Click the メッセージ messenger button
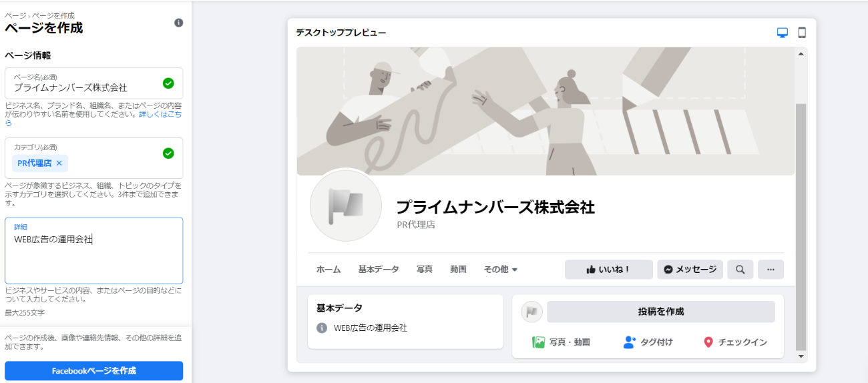Screen dimensions: 868x383 (x=690, y=270)
